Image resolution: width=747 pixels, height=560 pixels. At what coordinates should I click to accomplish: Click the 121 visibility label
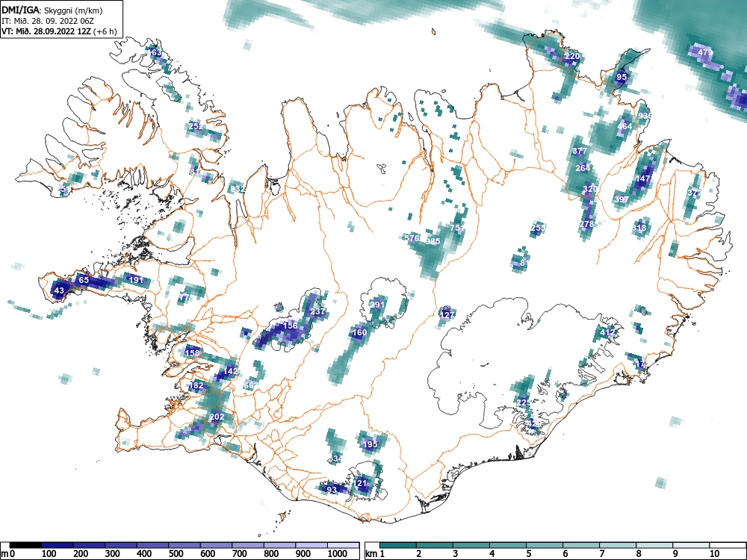pos(360,483)
